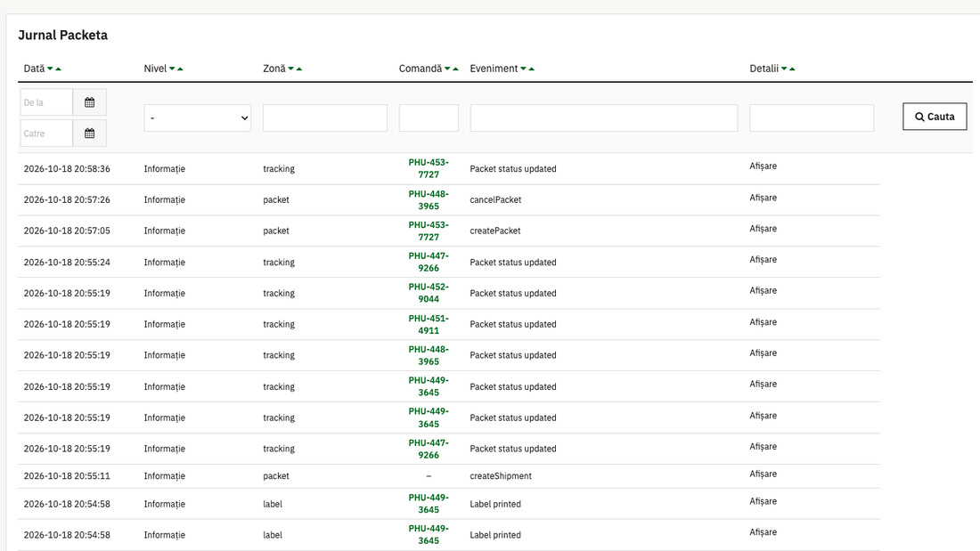Image resolution: width=980 pixels, height=551 pixels.
Task: Show details Afișare for createShipment event
Action: point(764,474)
